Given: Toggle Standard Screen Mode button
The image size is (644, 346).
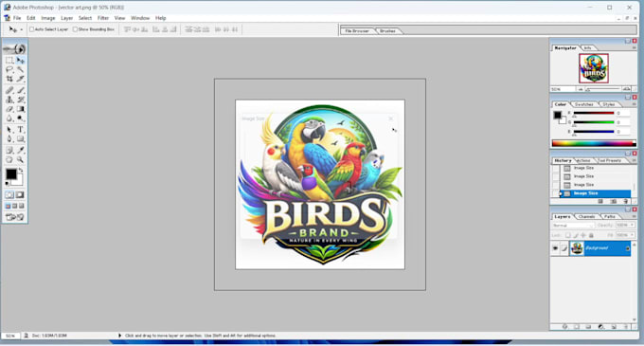Looking at the screenshot, I should pyautogui.click(x=8, y=206).
